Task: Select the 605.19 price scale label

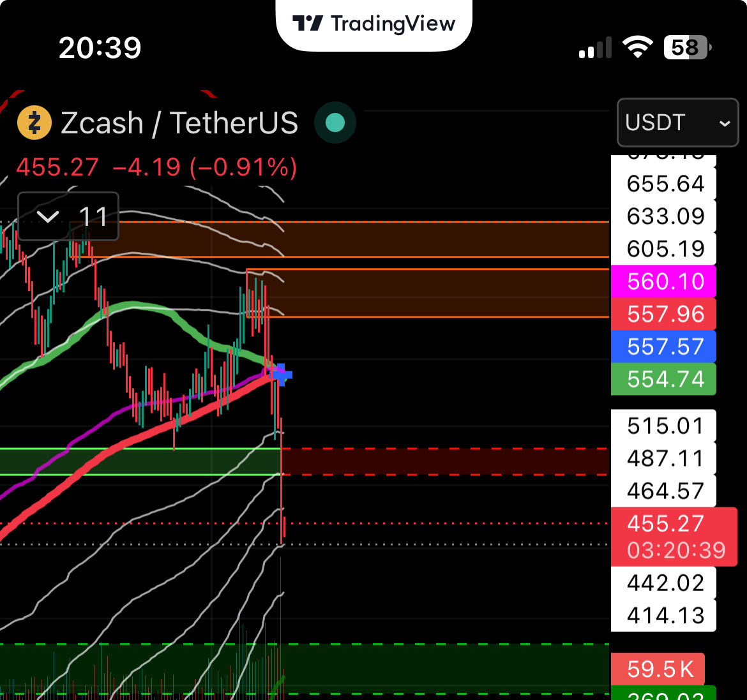Action: 663,249
